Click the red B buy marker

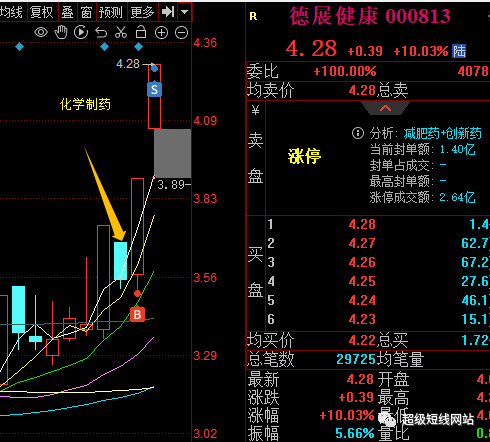[137, 314]
